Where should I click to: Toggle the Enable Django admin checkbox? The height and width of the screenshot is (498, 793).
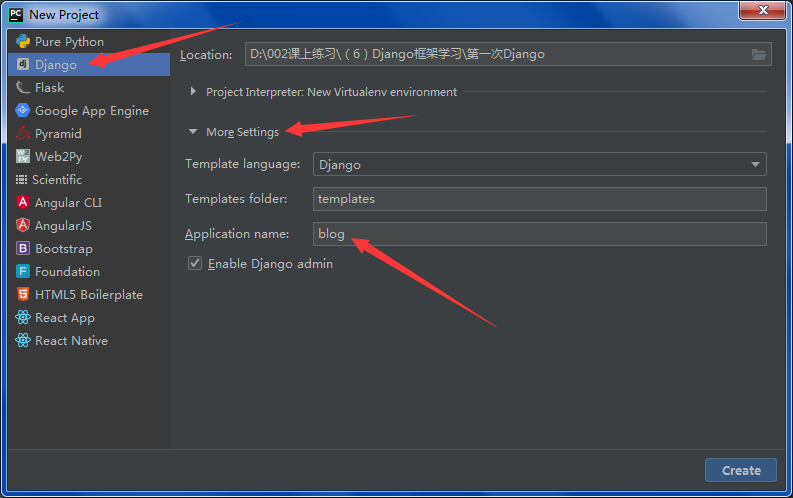(x=195, y=263)
